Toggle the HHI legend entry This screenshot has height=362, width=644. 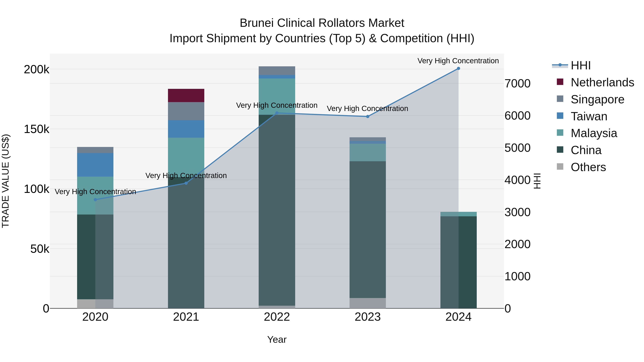(x=572, y=65)
